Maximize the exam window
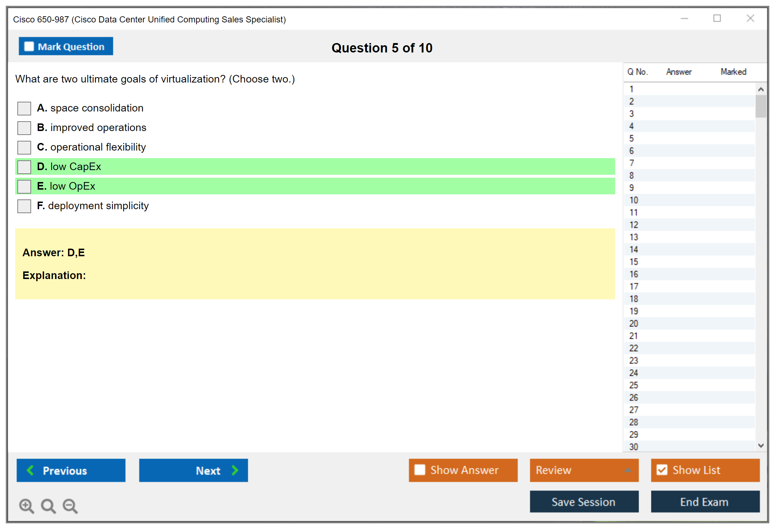Image resolution: width=778 pixels, height=532 pixels. click(x=717, y=18)
